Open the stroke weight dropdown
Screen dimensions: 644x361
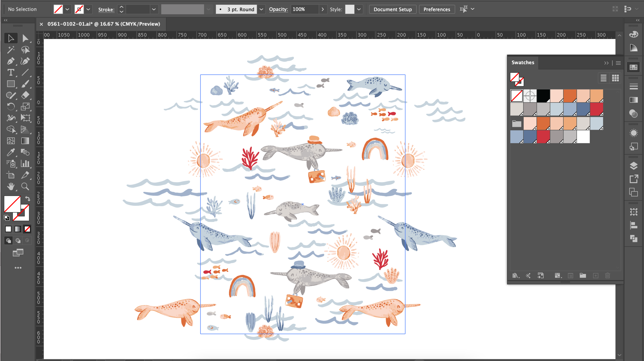[x=154, y=9]
